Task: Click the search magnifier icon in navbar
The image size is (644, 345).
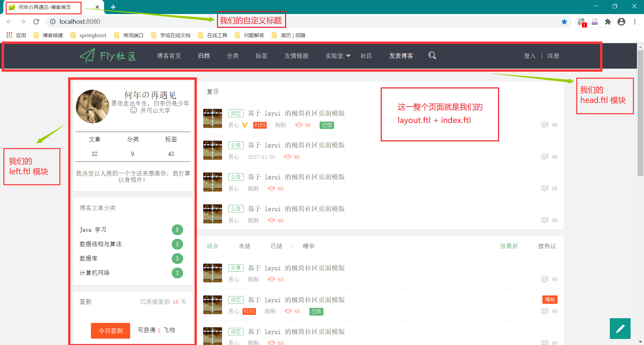Action: tap(432, 56)
